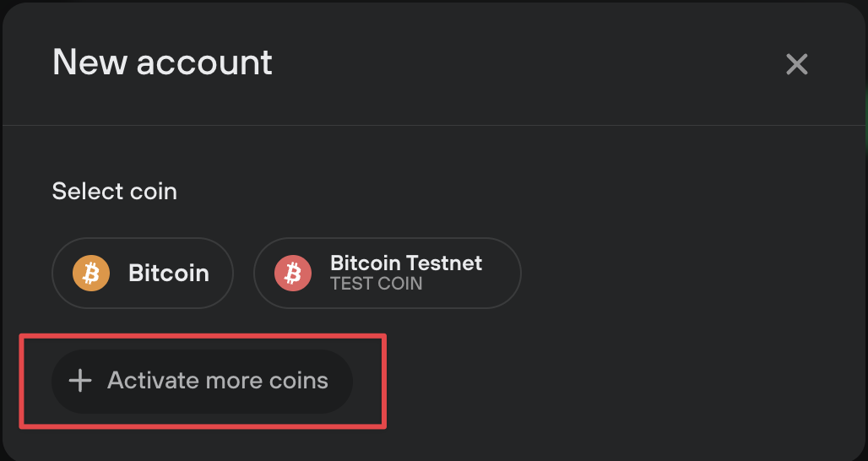Close the New account dialog with X
The width and height of the screenshot is (868, 461).
click(796, 64)
